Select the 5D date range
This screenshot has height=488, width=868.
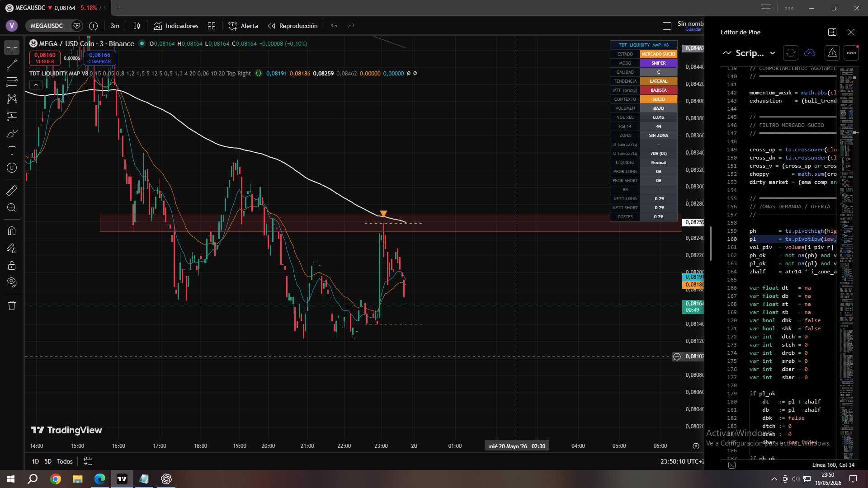click(x=48, y=461)
